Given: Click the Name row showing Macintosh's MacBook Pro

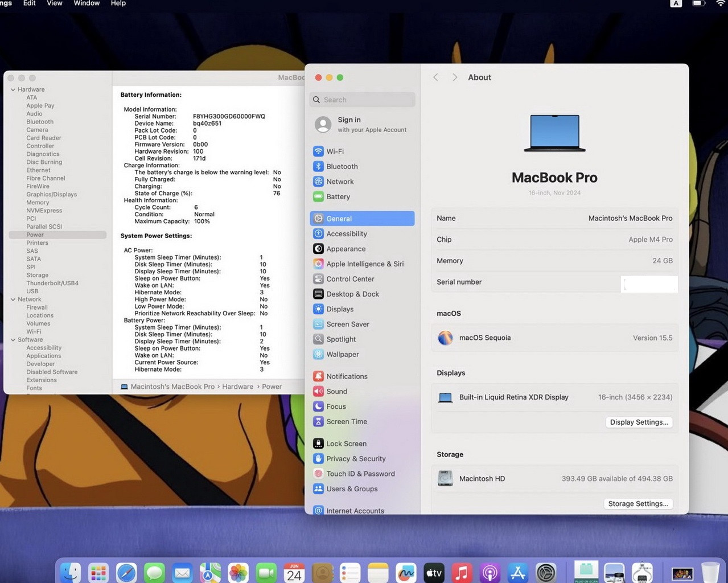Looking at the screenshot, I should tap(554, 218).
